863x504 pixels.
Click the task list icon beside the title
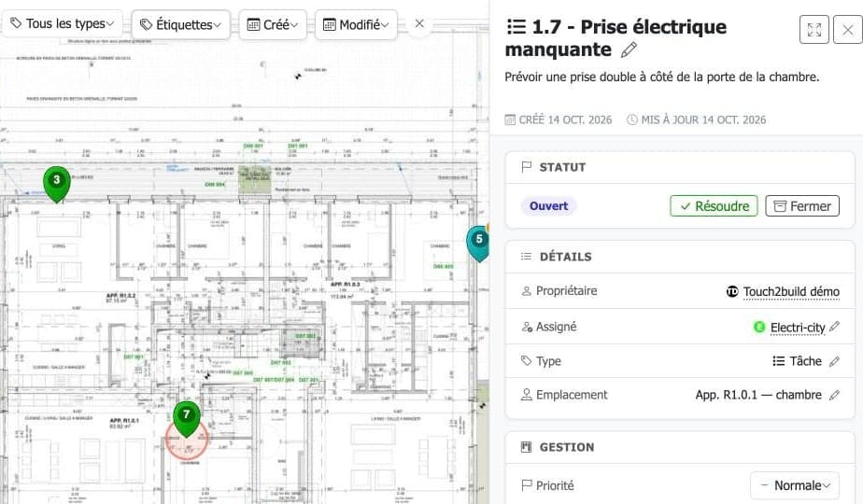(516, 26)
